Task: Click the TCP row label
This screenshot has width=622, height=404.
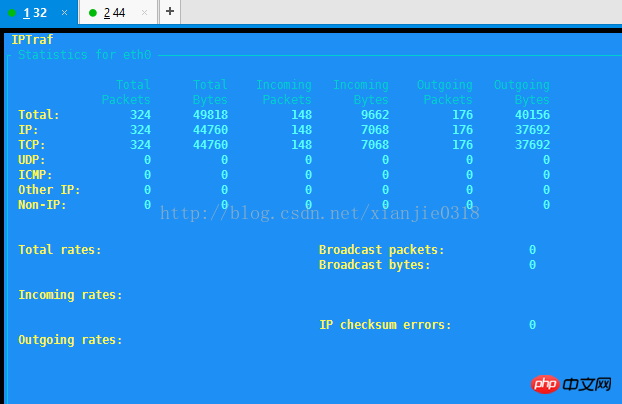Action: coord(32,145)
